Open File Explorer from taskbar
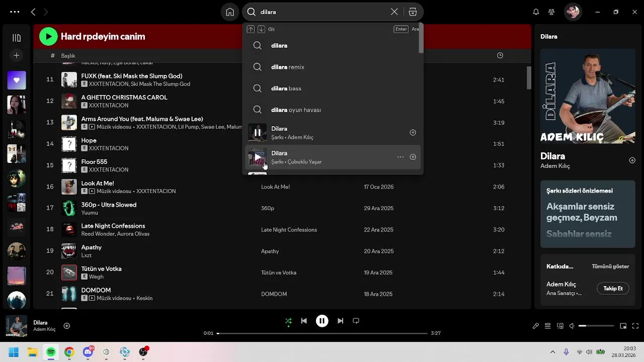 [32, 352]
